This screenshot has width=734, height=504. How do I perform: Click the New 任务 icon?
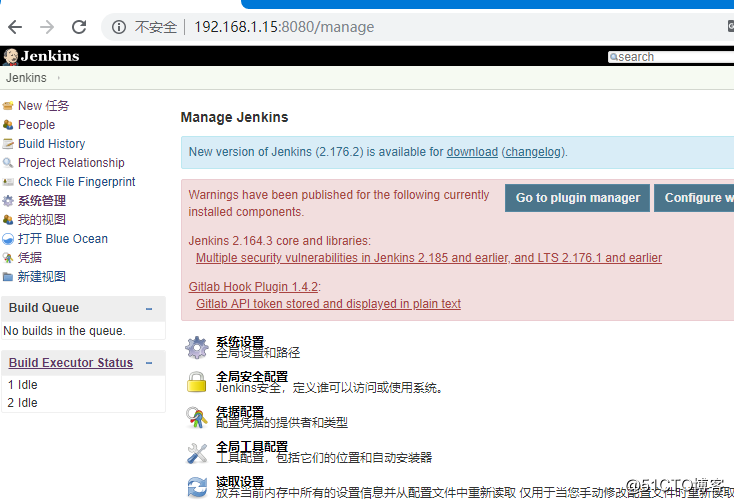click(8, 106)
